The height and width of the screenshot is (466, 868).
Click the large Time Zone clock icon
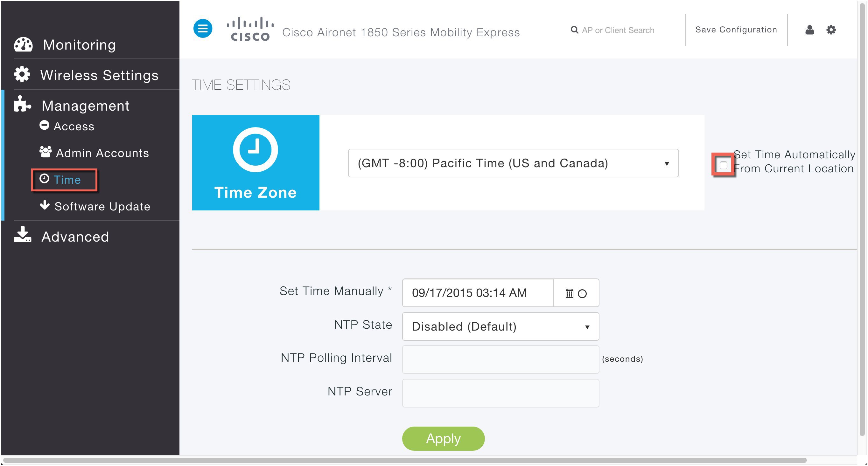(x=255, y=149)
